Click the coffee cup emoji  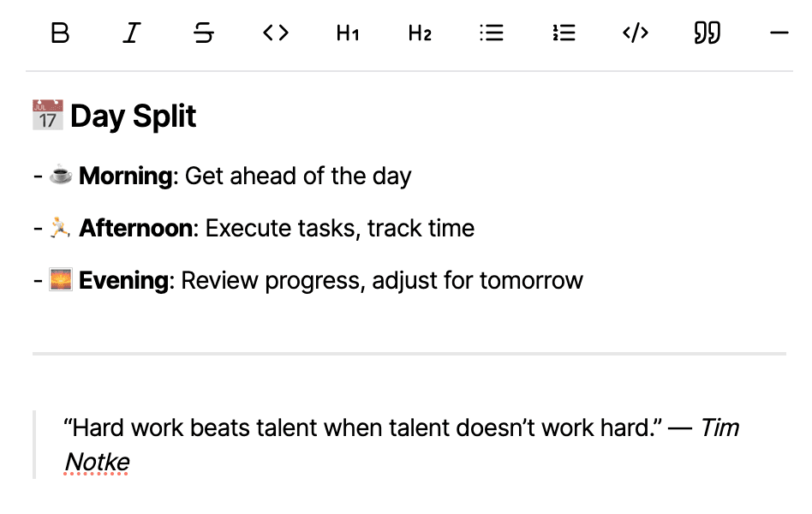[x=60, y=176]
